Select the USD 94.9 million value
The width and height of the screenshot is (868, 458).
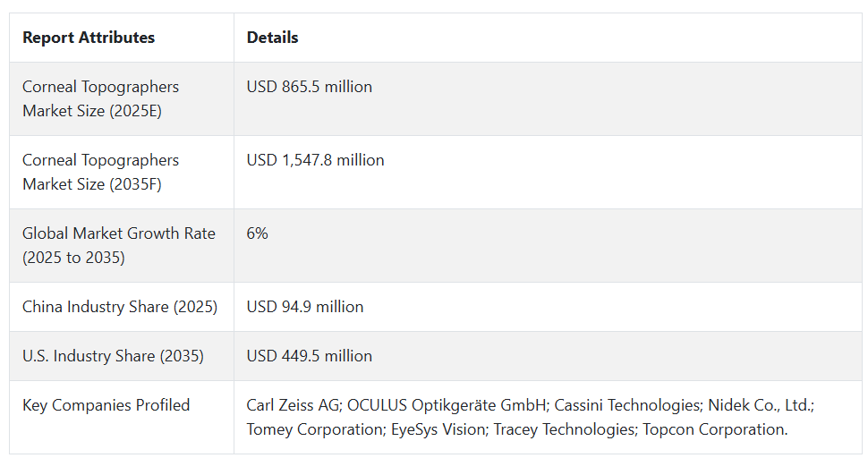(x=305, y=307)
